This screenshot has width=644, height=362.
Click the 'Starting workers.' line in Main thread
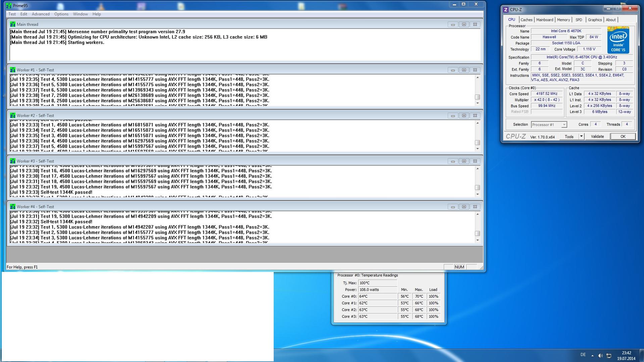[57, 42]
